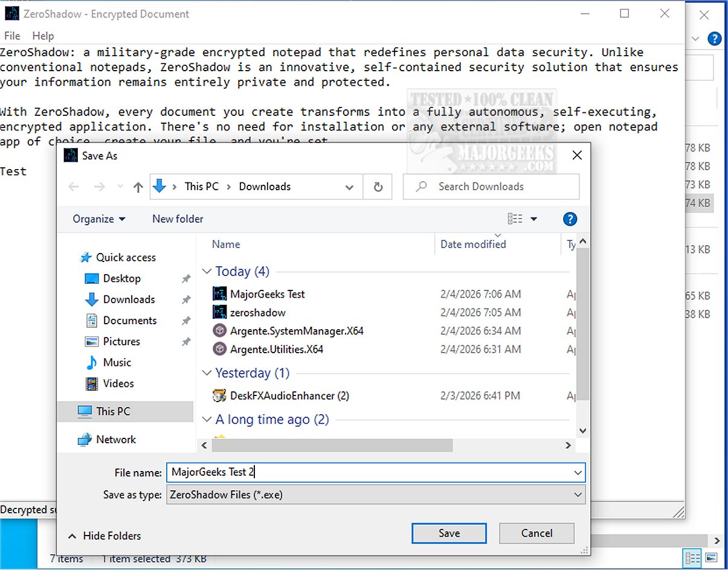This screenshot has width=728, height=570.
Task: Click the 2/4/2026 7:06 AM date entry
Action: tap(480, 294)
